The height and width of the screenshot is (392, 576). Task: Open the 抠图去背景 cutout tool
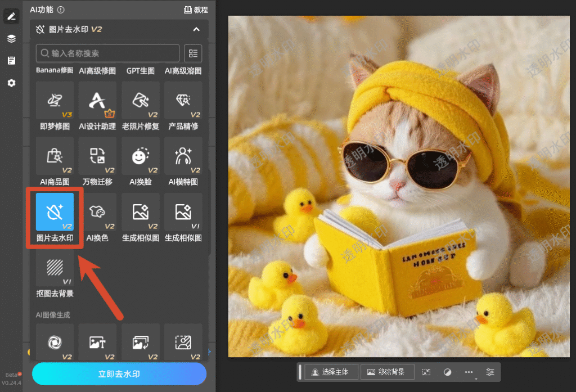(55, 268)
